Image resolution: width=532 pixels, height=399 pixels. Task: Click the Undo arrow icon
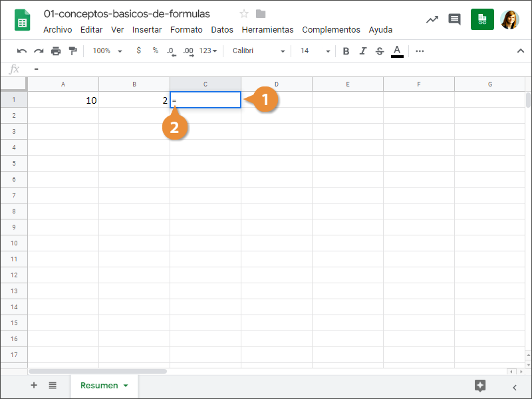pos(22,51)
